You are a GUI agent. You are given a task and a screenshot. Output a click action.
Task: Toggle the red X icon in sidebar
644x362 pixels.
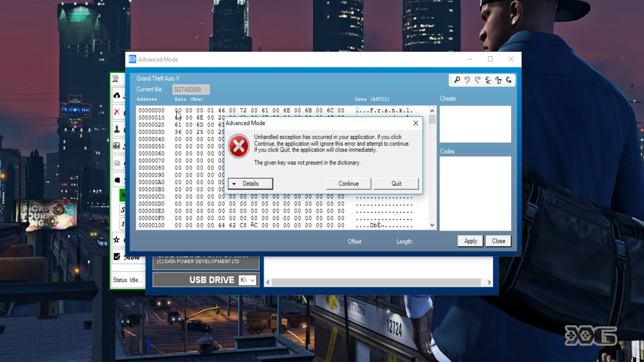click(x=117, y=112)
